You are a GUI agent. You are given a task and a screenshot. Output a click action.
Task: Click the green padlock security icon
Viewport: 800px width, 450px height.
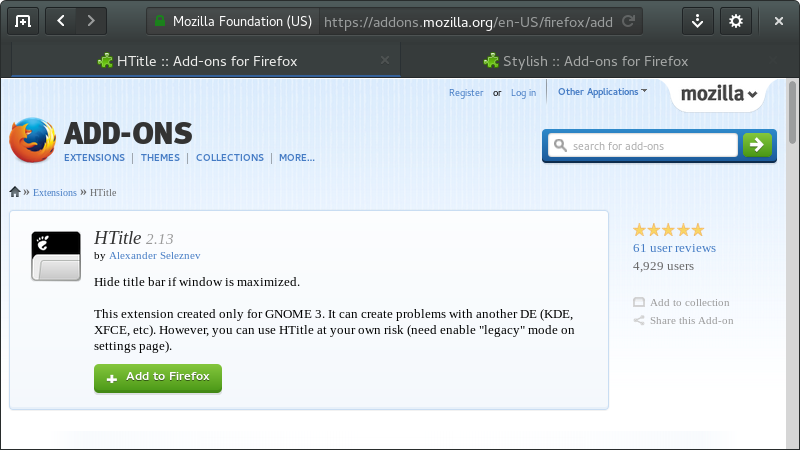(x=160, y=21)
